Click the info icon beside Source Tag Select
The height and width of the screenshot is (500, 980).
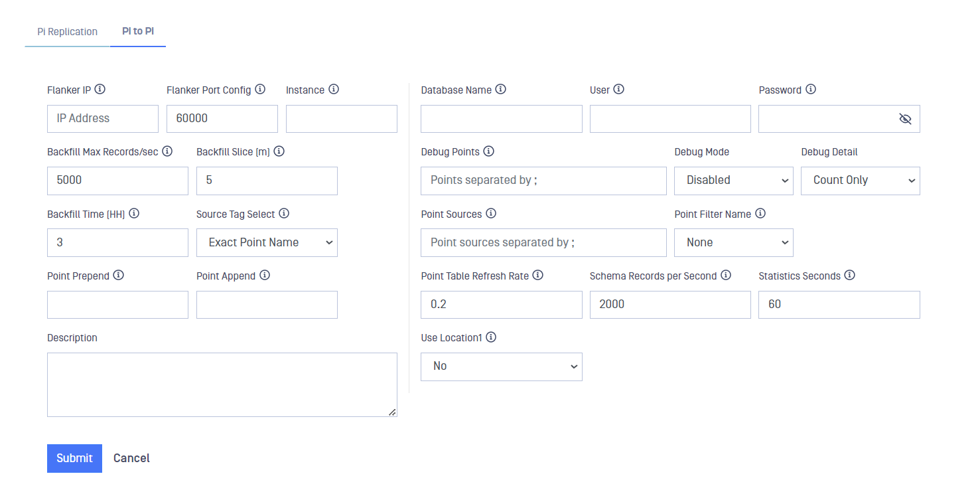pos(284,213)
